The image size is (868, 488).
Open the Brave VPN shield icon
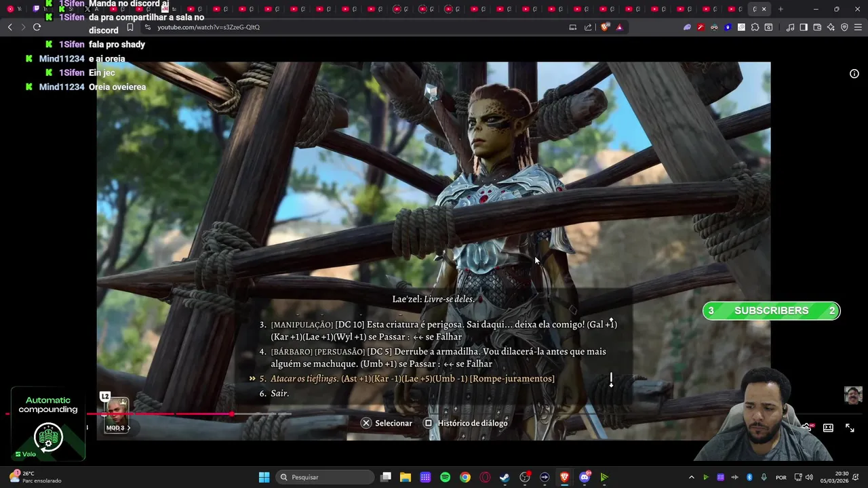844,27
